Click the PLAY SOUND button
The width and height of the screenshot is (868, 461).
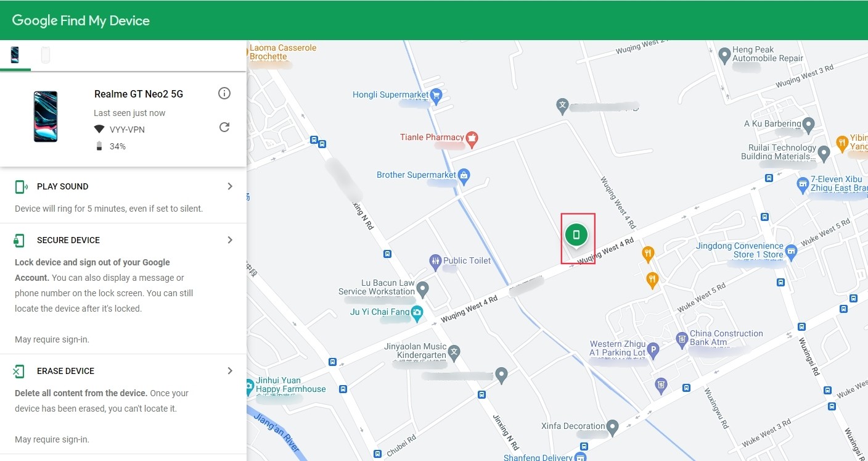point(62,186)
